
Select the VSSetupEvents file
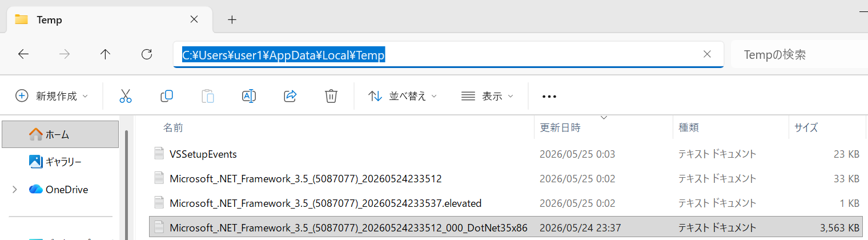click(504, 154)
